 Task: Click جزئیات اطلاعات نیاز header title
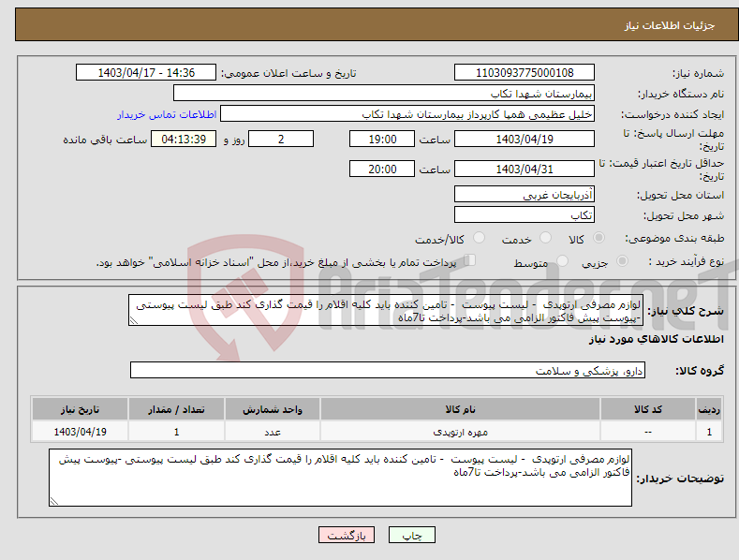670,25
